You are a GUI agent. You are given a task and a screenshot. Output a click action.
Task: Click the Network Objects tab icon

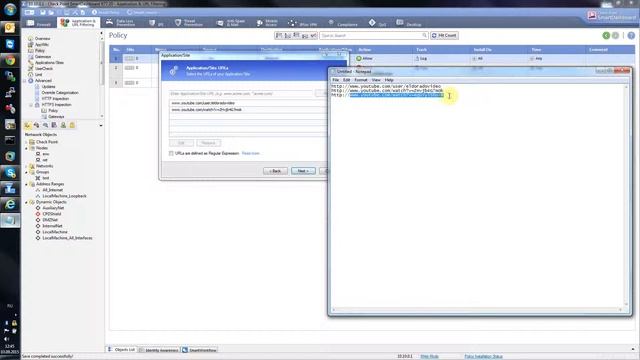27,125
